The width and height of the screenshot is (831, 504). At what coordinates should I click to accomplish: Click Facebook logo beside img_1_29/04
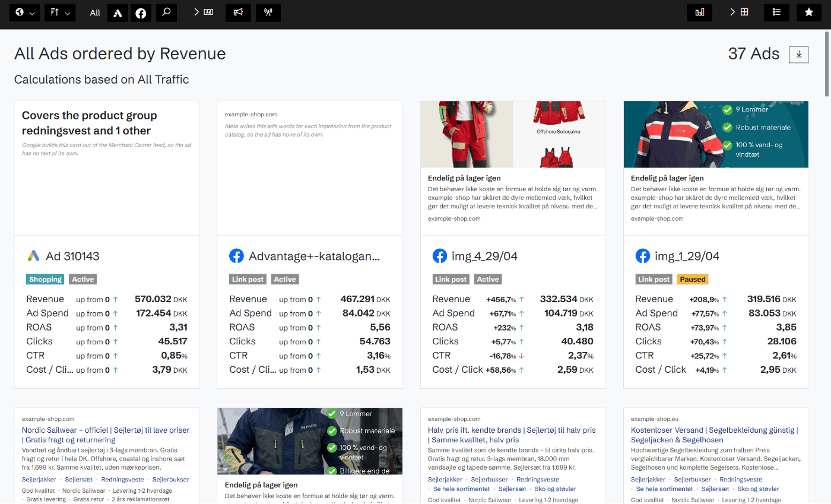[x=642, y=256]
